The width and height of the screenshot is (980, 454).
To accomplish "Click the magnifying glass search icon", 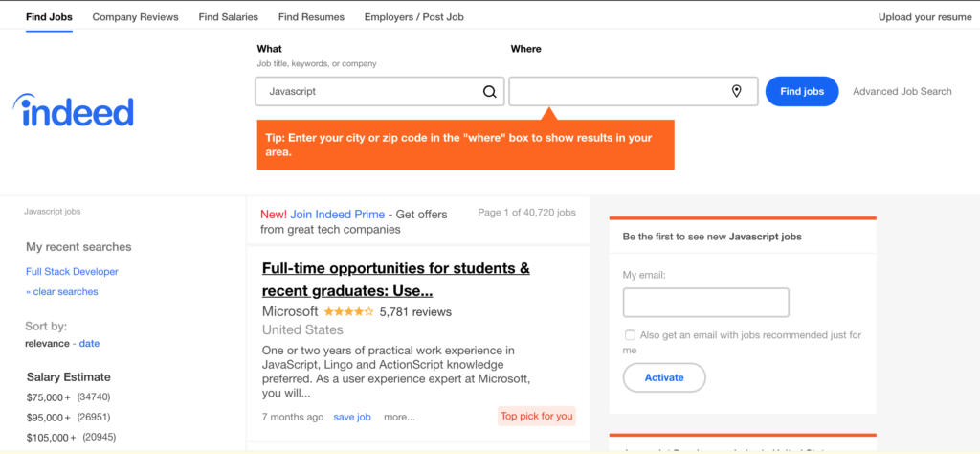I will [x=490, y=92].
